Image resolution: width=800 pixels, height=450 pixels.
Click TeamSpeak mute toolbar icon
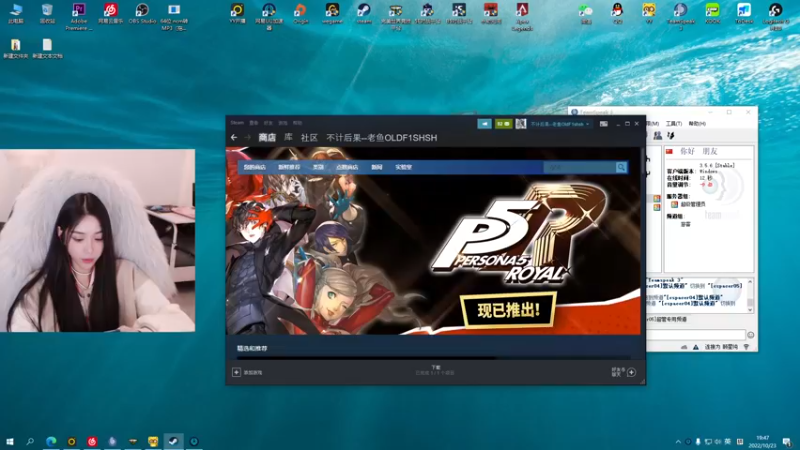[x=670, y=136]
